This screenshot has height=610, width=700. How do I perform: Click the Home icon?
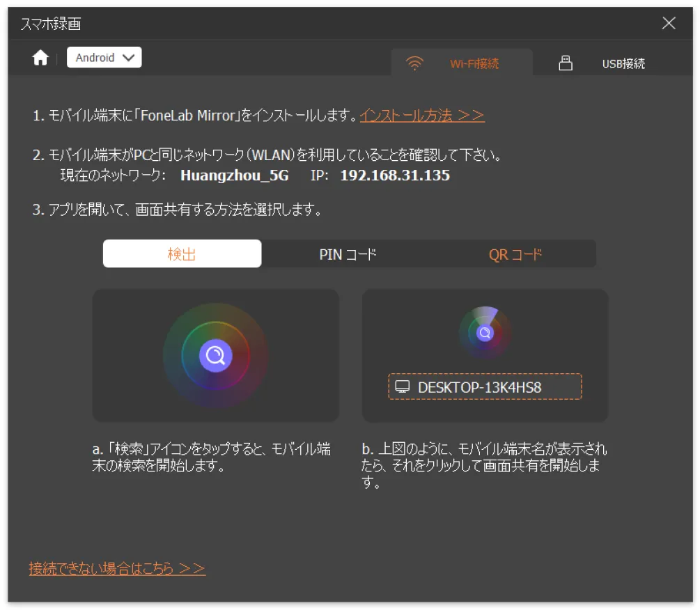pyautogui.click(x=40, y=58)
